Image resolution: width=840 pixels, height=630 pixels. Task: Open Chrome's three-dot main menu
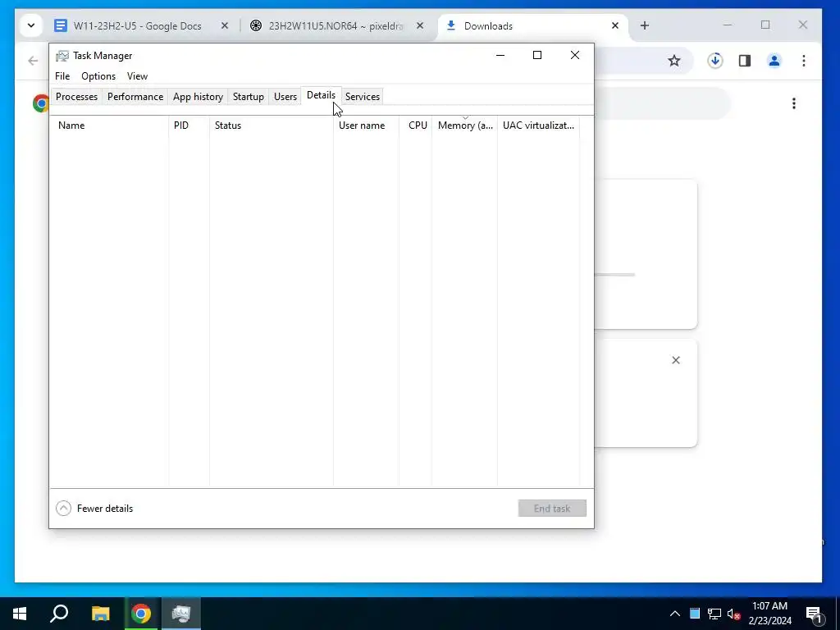pos(804,61)
